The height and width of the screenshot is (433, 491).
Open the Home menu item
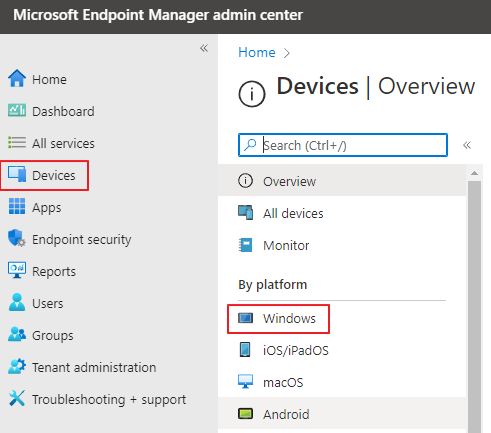pyautogui.click(x=49, y=79)
